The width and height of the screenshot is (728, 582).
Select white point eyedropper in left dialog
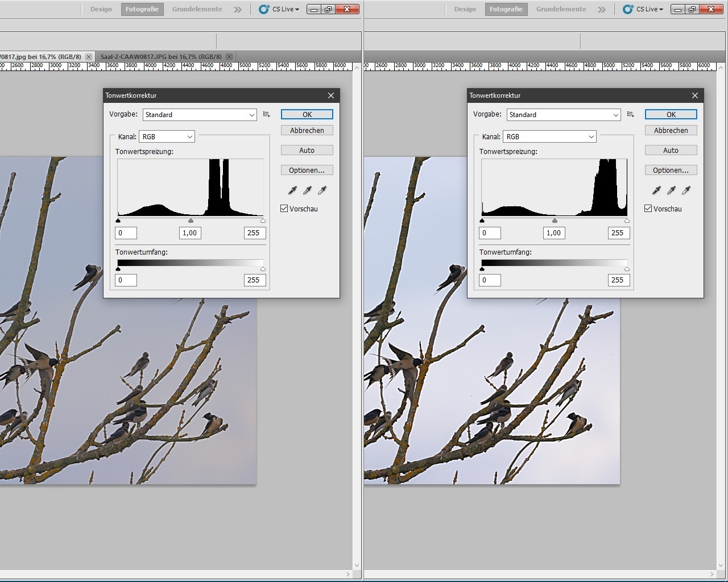322,190
